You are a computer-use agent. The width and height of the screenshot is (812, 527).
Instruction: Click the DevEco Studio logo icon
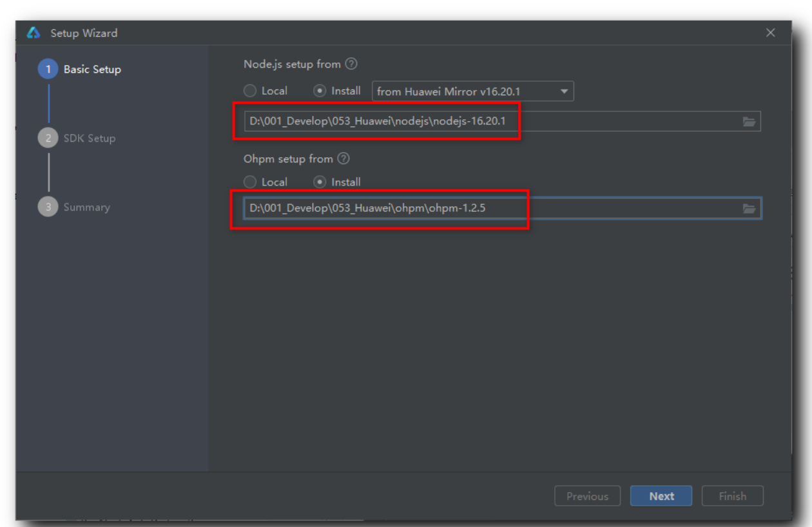34,33
